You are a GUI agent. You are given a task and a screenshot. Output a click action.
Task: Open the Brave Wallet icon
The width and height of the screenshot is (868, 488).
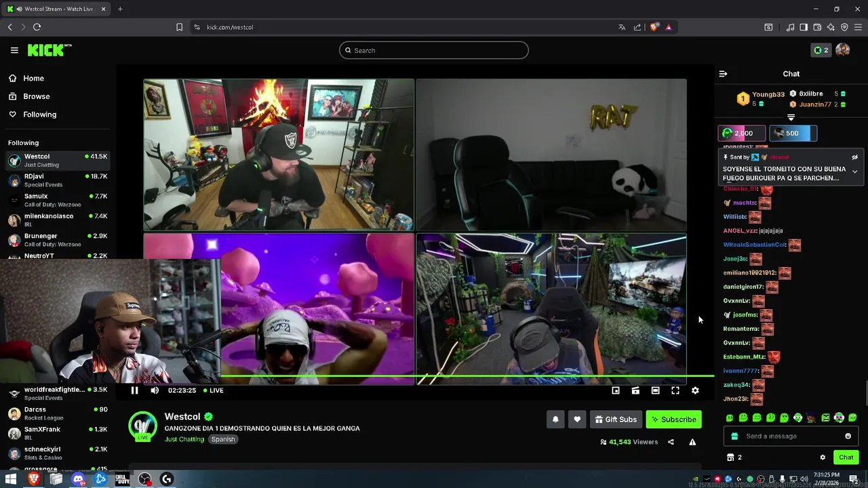[817, 27]
